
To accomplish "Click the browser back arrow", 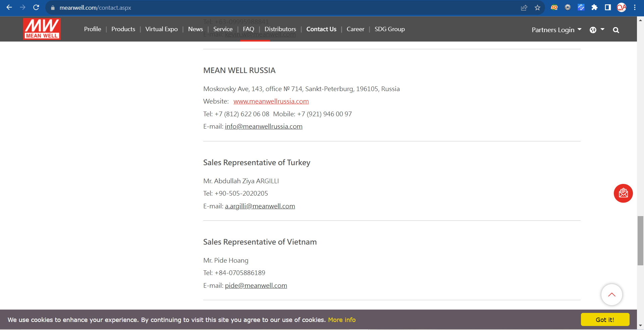I will [9, 7].
